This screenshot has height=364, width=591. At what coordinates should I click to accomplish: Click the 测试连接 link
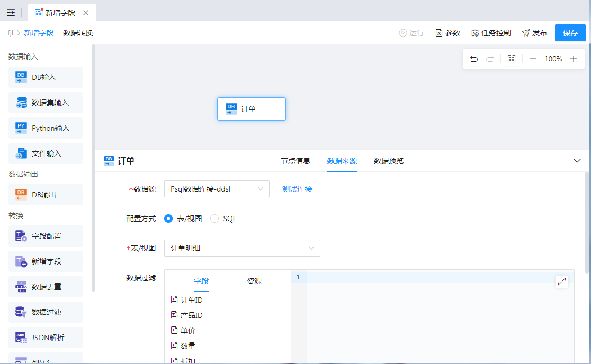pyautogui.click(x=297, y=189)
